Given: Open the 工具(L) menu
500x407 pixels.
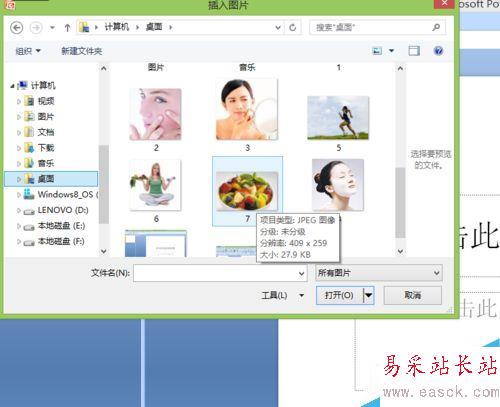Looking at the screenshot, I should [283, 295].
